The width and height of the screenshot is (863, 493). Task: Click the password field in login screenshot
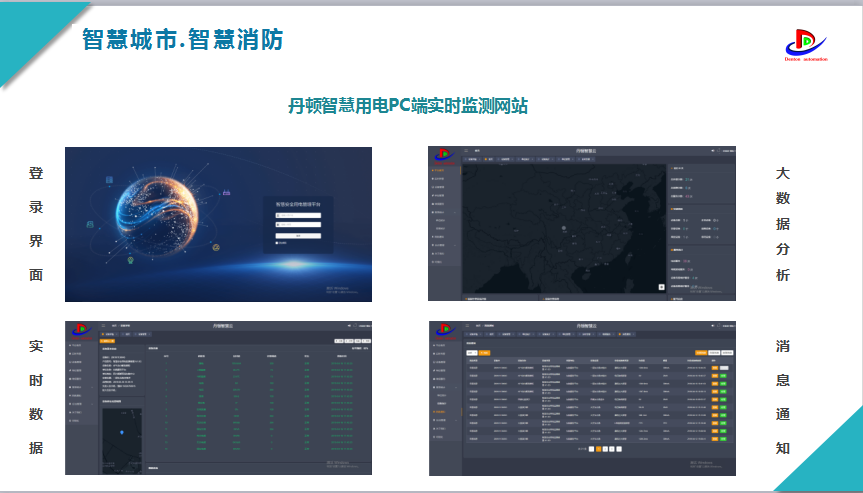click(298, 224)
